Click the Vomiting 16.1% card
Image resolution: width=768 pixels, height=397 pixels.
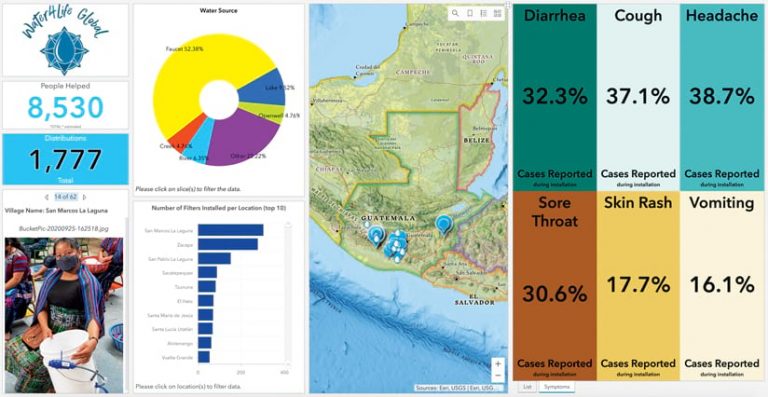tap(721, 286)
